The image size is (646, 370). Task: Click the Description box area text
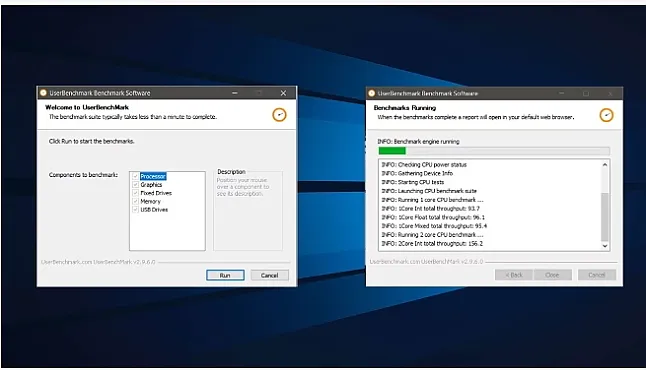point(243,187)
